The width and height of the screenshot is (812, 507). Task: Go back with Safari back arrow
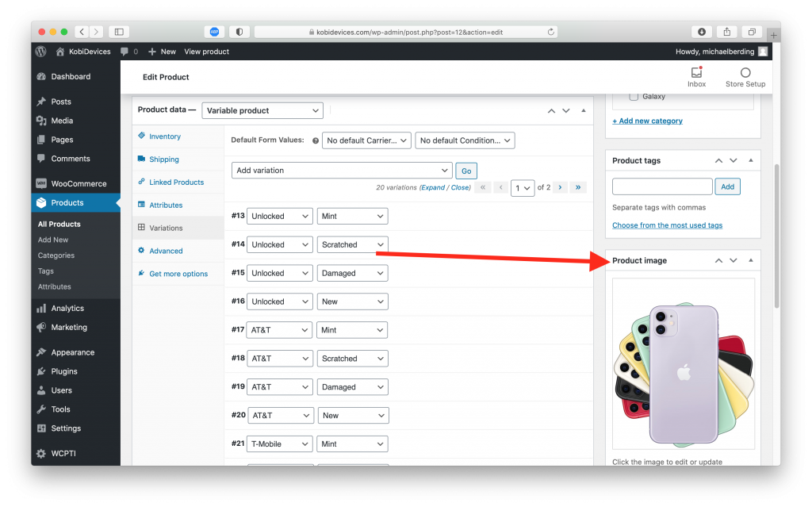pos(82,32)
